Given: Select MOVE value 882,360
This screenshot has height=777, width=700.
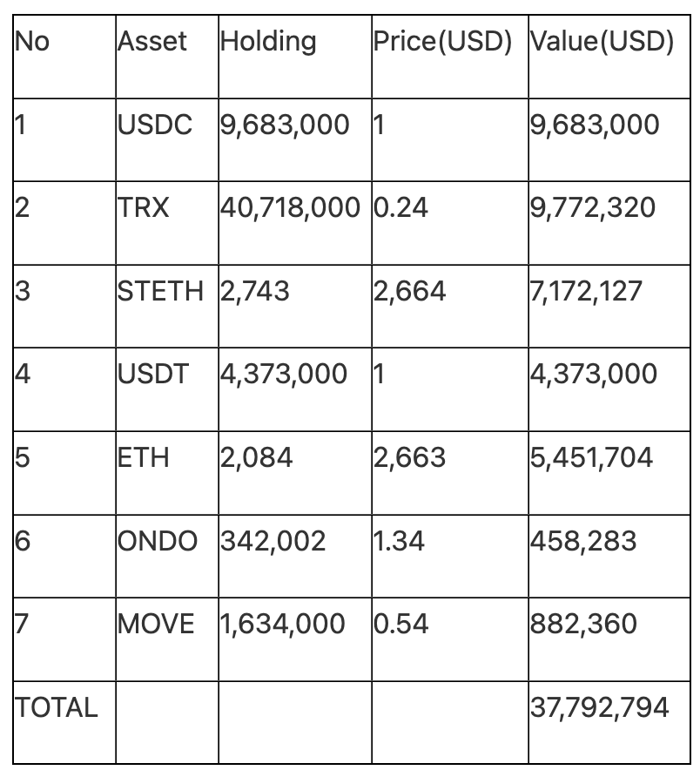Looking at the screenshot, I should coord(583,625).
